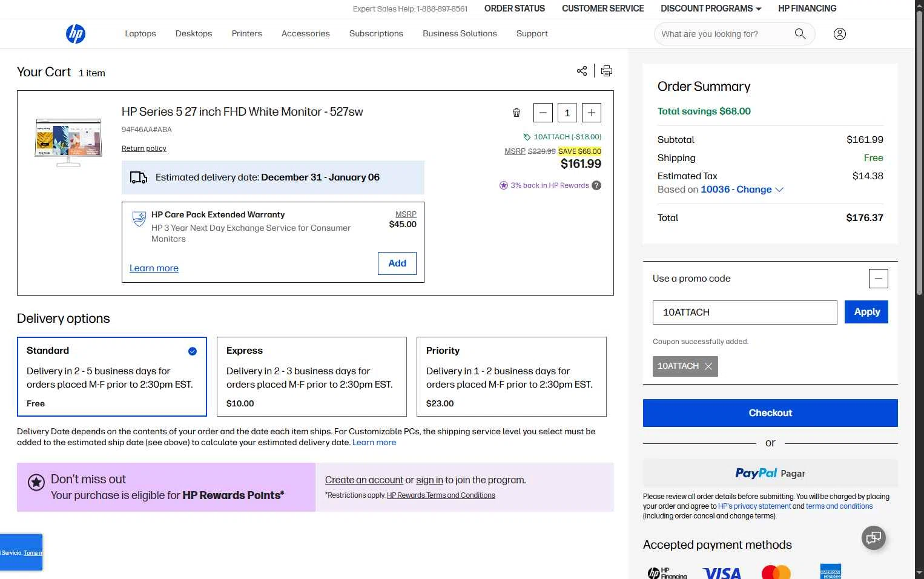Open HP's privacy statement link
The height and width of the screenshot is (579, 924).
[754, 506]
